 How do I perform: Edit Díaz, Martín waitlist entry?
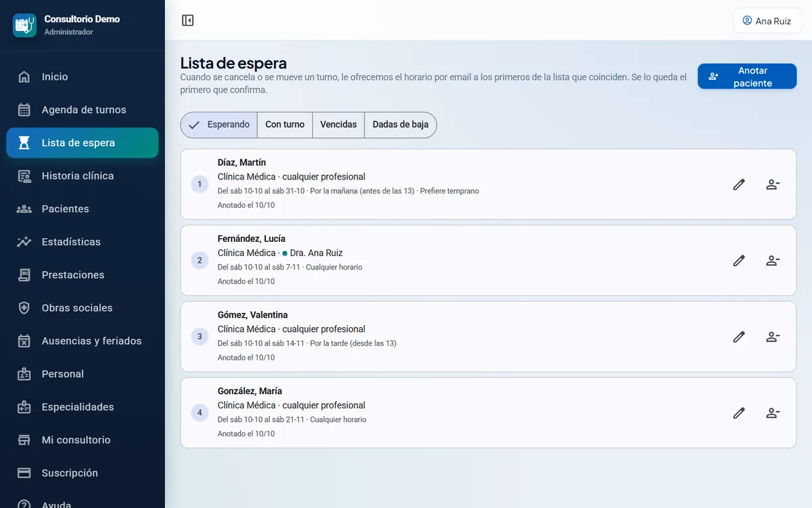[739, 184]
